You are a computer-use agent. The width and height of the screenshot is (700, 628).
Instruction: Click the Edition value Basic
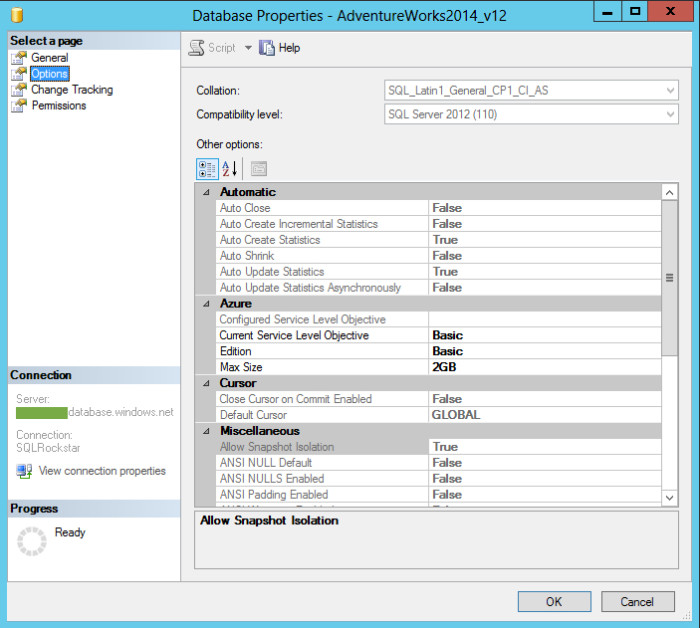click(x=447, y=351)
